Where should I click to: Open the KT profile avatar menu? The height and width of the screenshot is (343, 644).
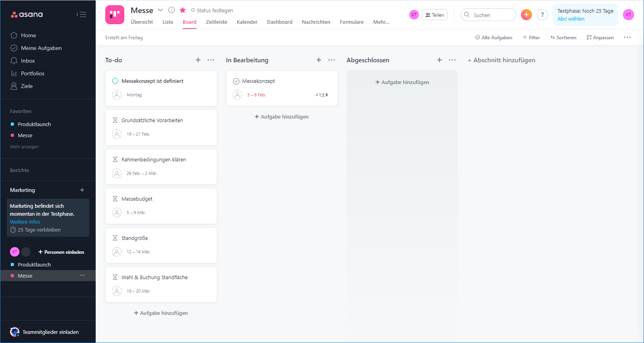(629, 15)
